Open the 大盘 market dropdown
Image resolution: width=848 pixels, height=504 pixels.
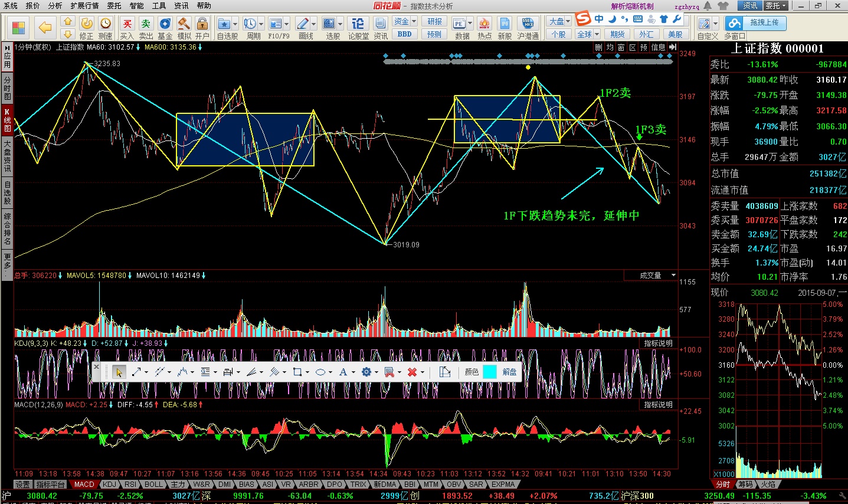click(559, 21)
